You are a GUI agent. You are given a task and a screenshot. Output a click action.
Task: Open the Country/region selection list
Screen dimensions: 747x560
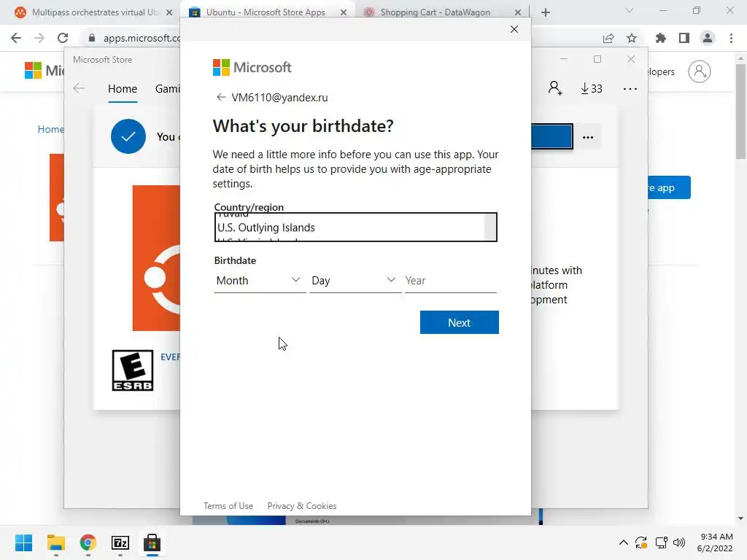(355, 227)
